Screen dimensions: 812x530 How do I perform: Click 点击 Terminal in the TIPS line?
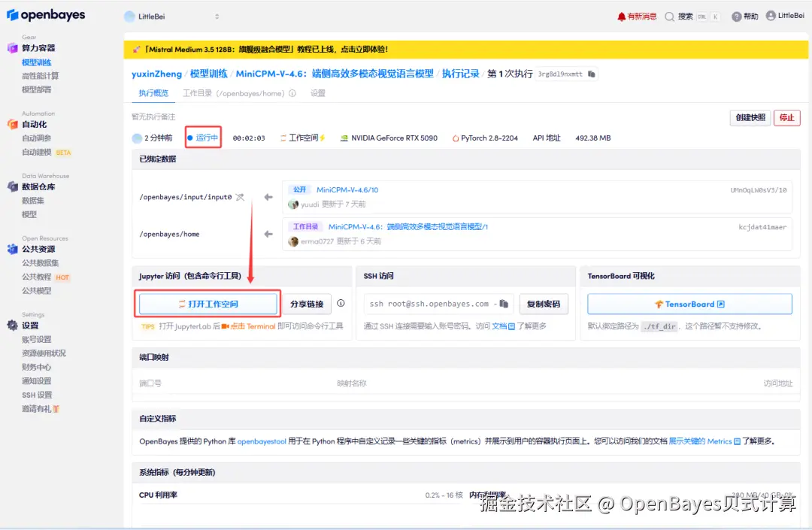pyautogui.click(x=248, y=326)
